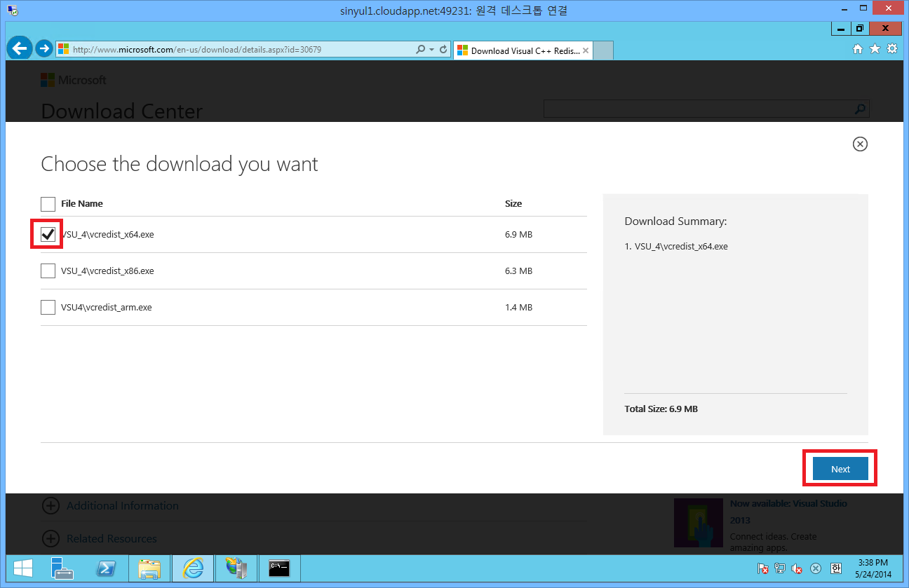Image resolution: width=909 pixels, height=588 pixels.
Task: Open the clock showing 3:38 PM
Action: pos(873,568)
